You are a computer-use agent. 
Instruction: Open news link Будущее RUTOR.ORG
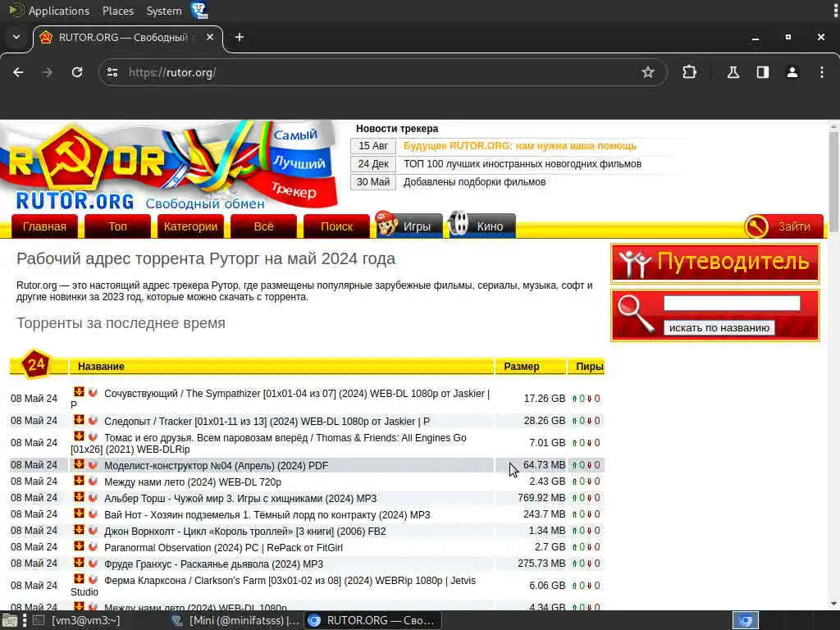[x=519, y=146]
